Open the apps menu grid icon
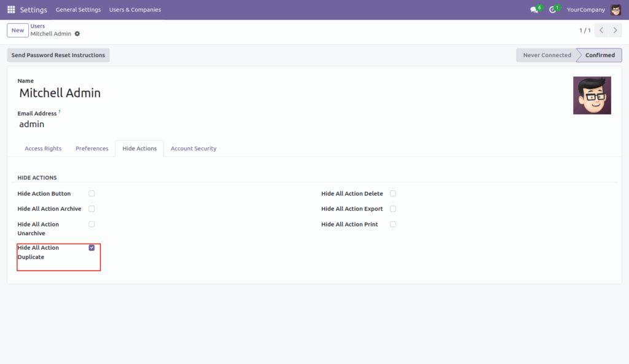 (x=10, y=10)
